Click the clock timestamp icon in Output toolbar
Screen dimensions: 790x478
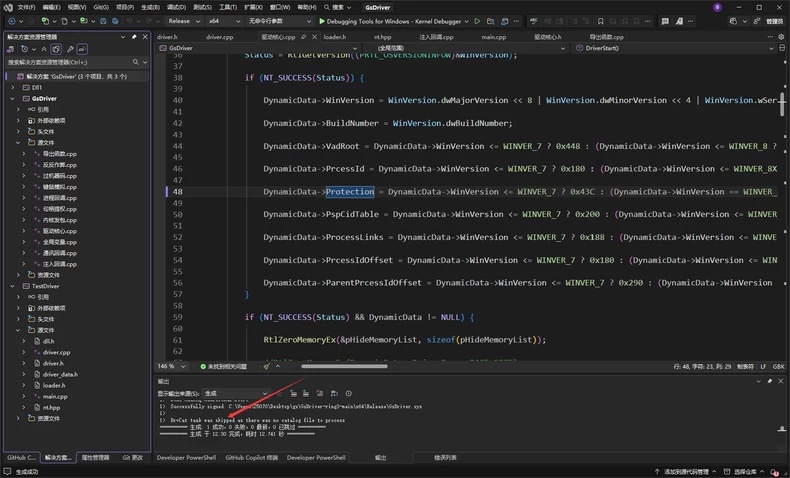(x=348, y=393)
